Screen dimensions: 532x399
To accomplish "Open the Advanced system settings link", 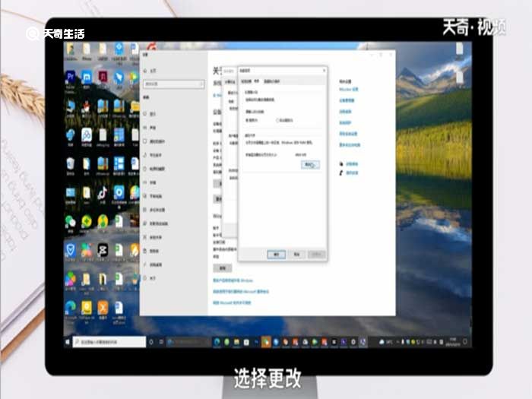I will [348, 134].
